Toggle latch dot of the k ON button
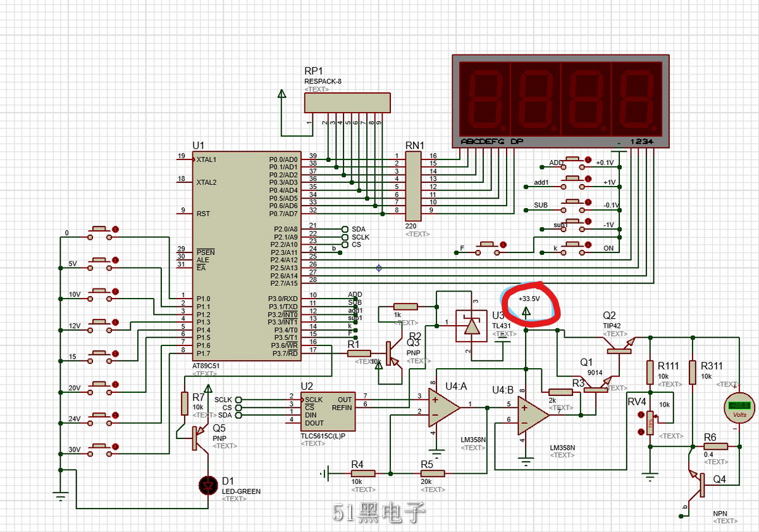 point(588,245)
